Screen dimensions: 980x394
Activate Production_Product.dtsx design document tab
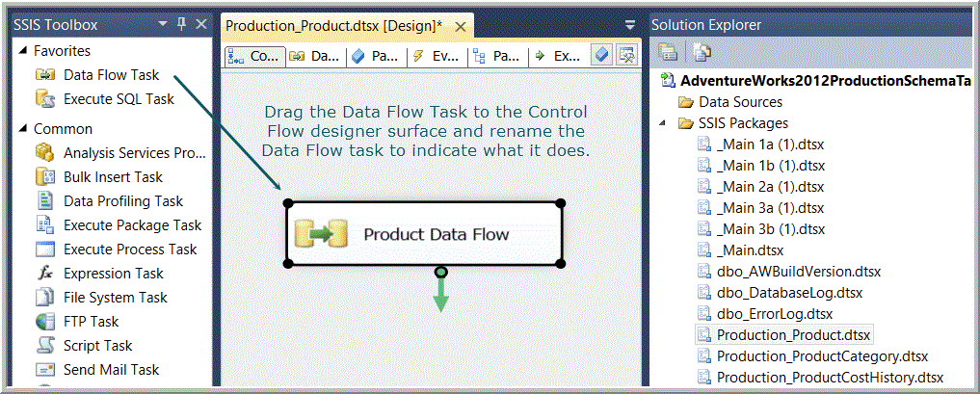pyautogui.click(x=333, y=26)
